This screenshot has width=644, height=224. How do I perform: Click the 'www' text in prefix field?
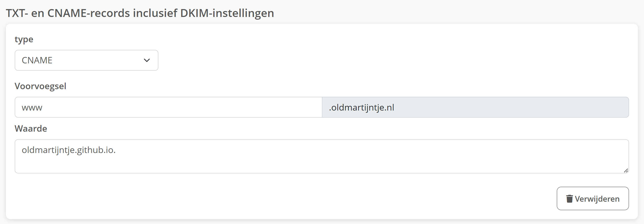[32, 108]
